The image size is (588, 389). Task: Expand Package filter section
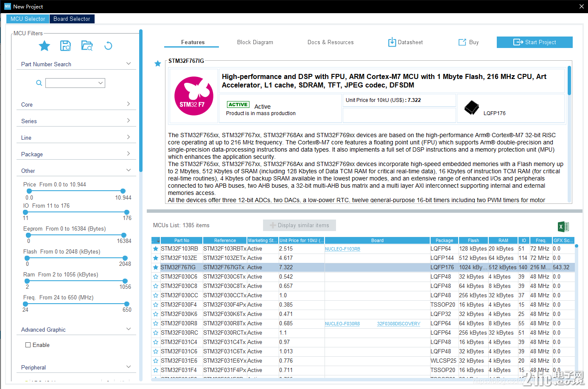(x=129, y=154)
